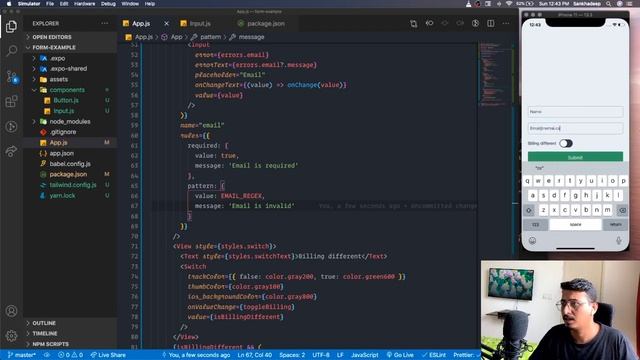This screenshot has height=360, width=640.
Task: Open the Live Share activity bar icon
Action: click(11, 151)
